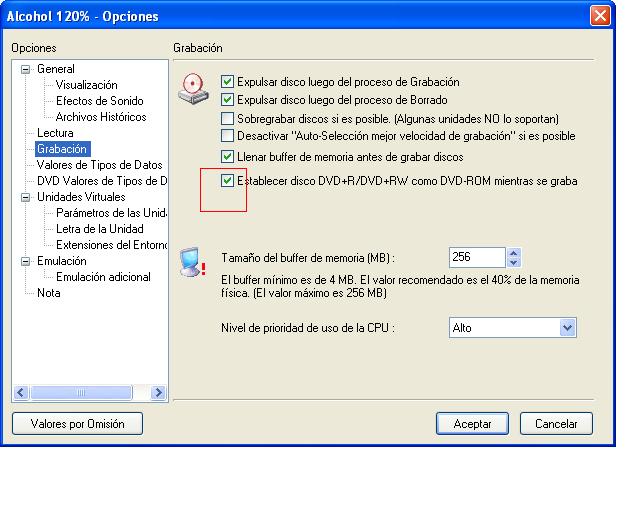The width and height of the screenshot is (640, 512).
Task: Click Valores por Omisión button
Action: 78,423
